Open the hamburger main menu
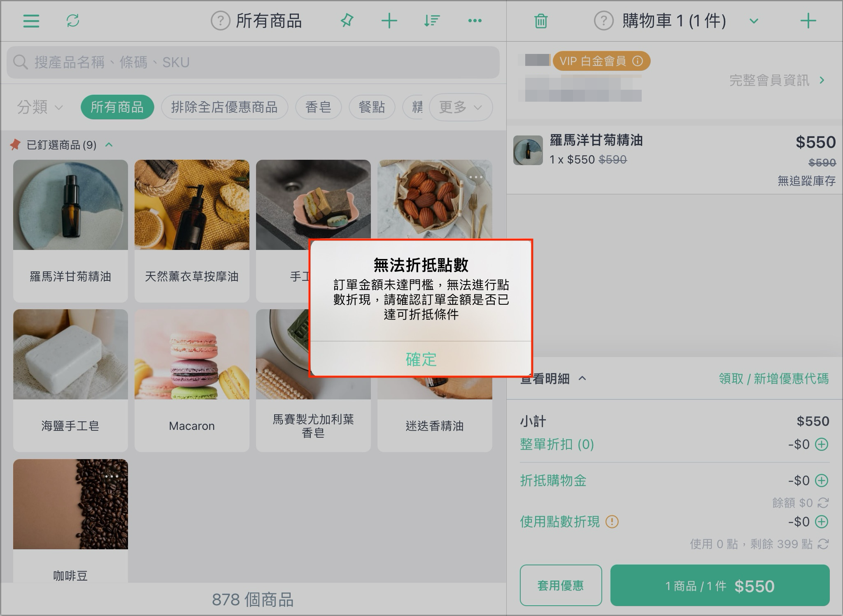Screen dimensions: 843x616 [31, 21]
